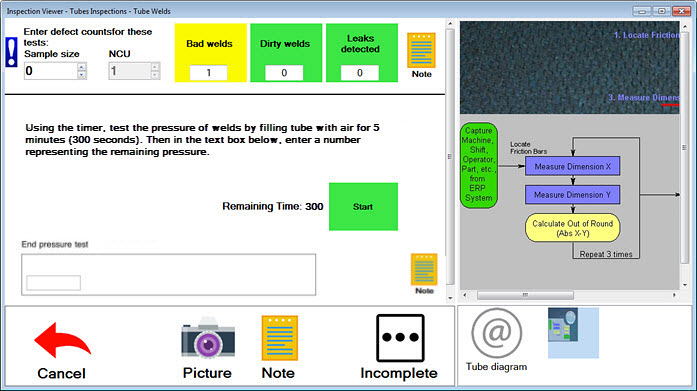Decrease Sample size with down arrow

coord(81,75)
